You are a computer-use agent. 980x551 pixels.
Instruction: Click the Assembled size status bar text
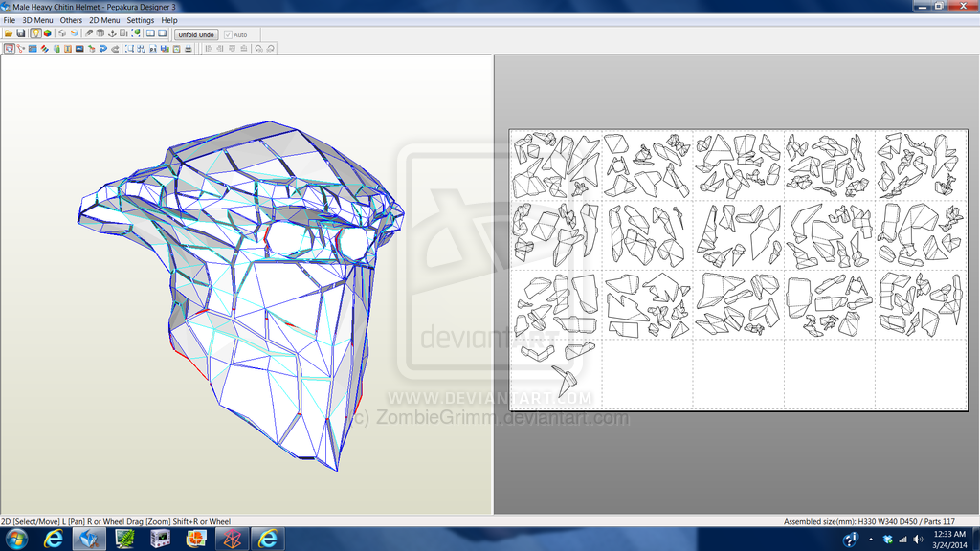coord(869,521)
